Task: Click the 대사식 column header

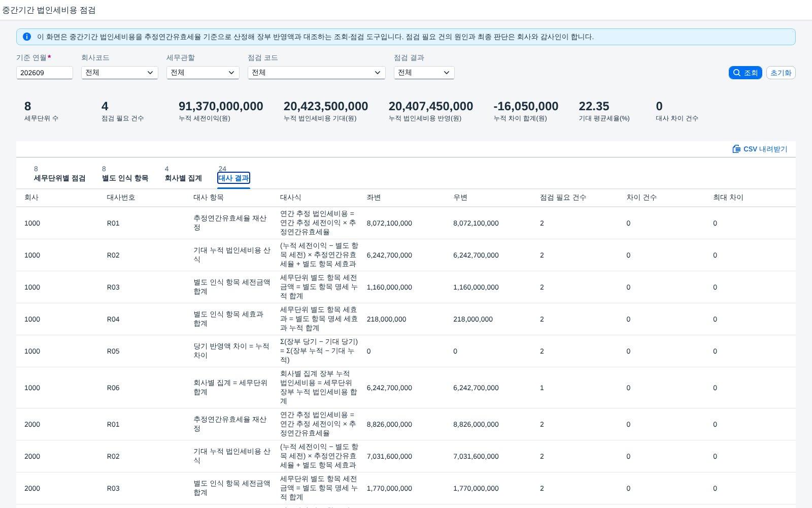Action: pos(291,197)
